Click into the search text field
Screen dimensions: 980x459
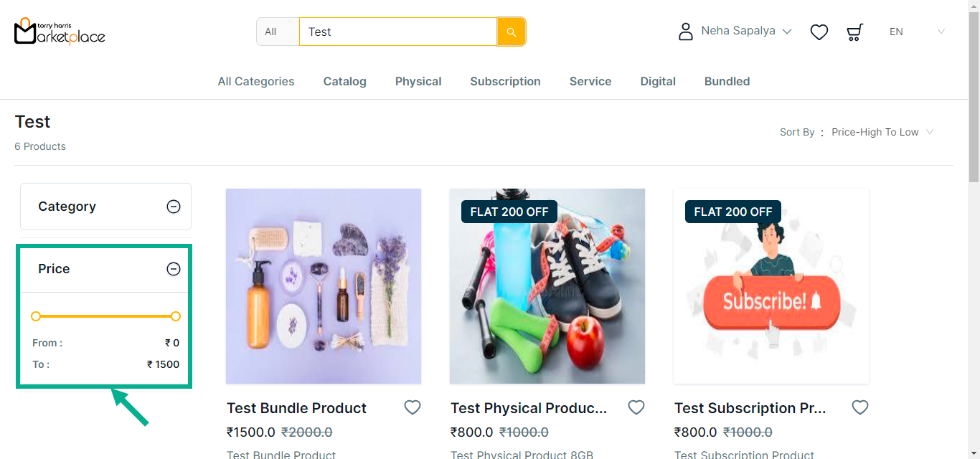coord(397,32)
